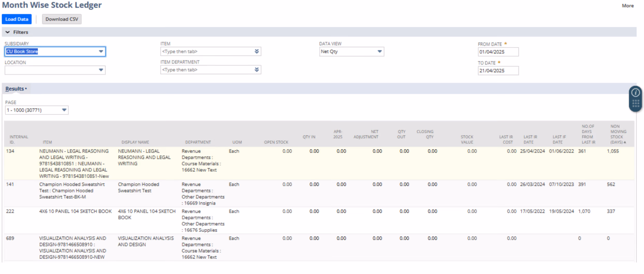Click last IF date 19/05/2024
Screen dimensions: 644x274
561,211
